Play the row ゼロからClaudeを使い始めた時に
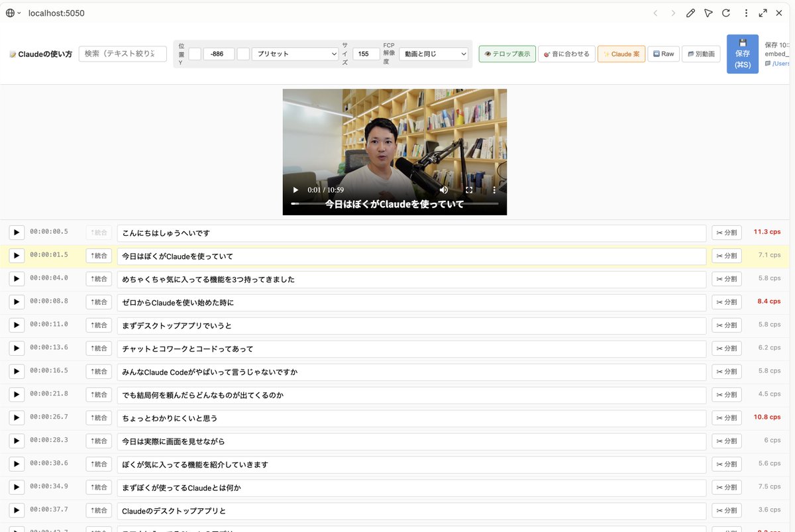This screenshot has height=532, width=795. (x=17, y=302)
